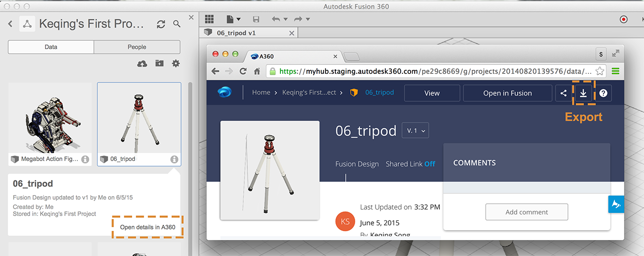The width and height of the screenshot is (644, 256).
Task: Enter browser fullscreen with arrows icon
Action: 616,53
